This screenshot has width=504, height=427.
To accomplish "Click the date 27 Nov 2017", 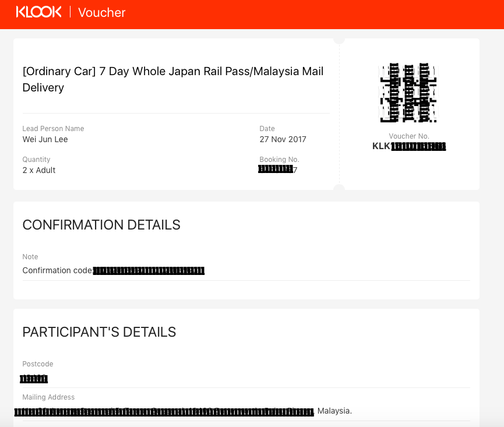I will 283,139.
